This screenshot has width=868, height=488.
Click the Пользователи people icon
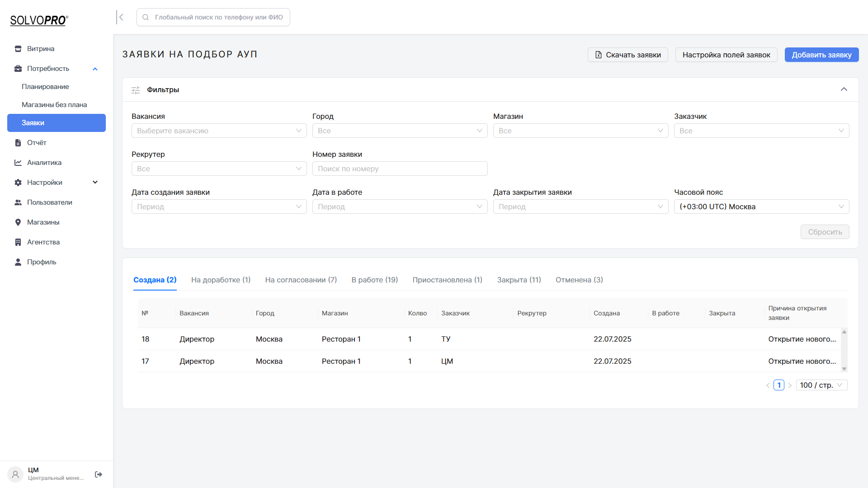pyautogui.click(x=18, y=202)
